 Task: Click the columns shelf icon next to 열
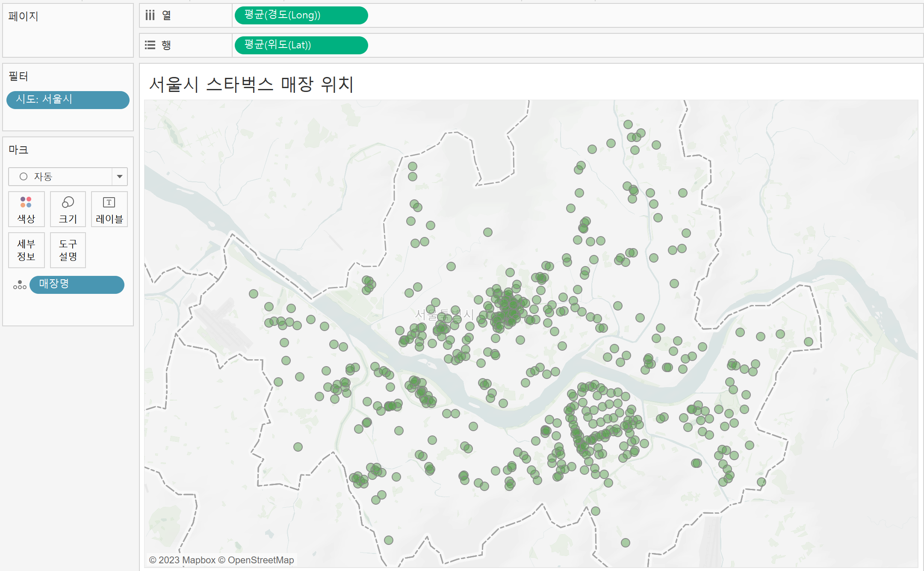click(150, 15)
